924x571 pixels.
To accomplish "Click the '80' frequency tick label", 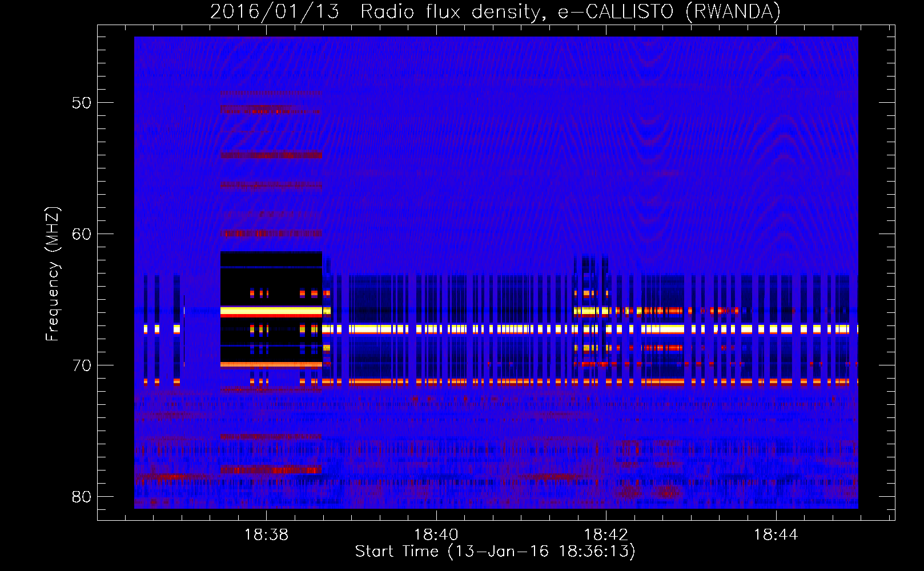I will pos(82,497).
